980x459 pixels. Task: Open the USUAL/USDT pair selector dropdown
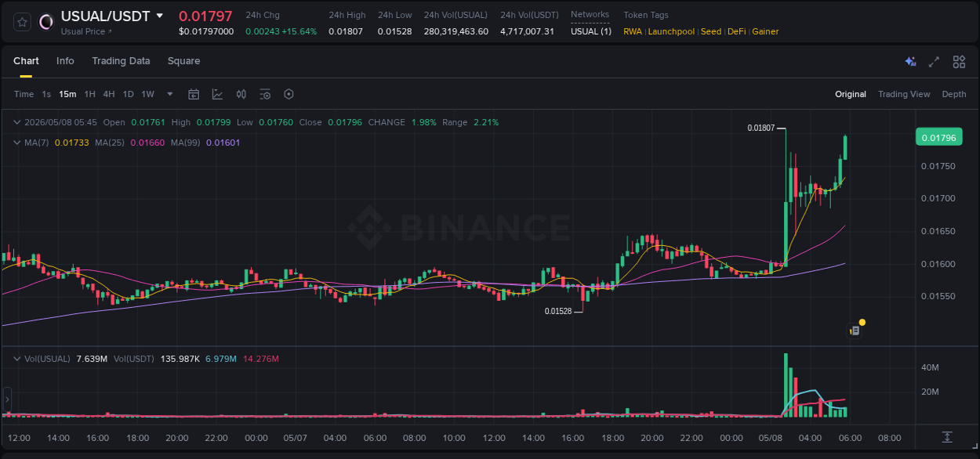click(160, 16)
